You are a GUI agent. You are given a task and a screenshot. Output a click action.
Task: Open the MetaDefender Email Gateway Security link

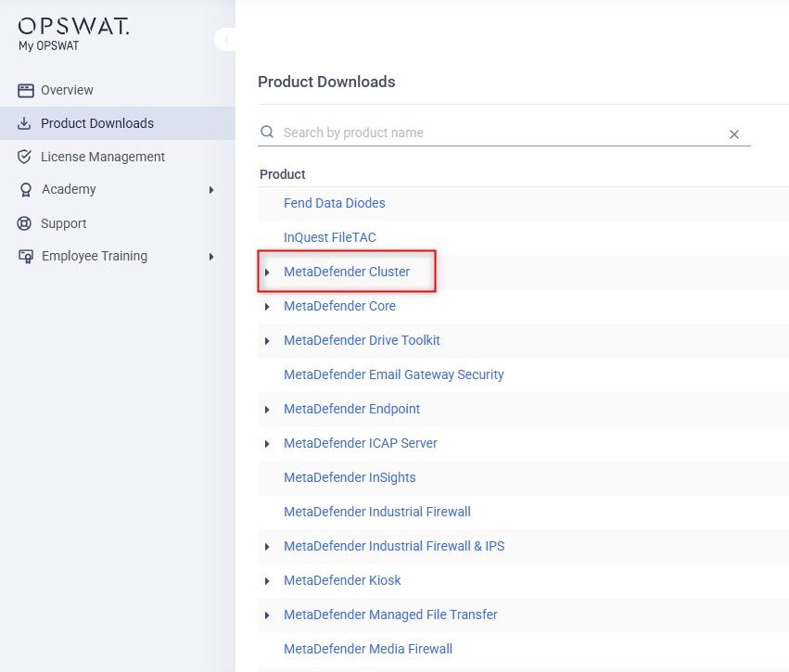393,374
